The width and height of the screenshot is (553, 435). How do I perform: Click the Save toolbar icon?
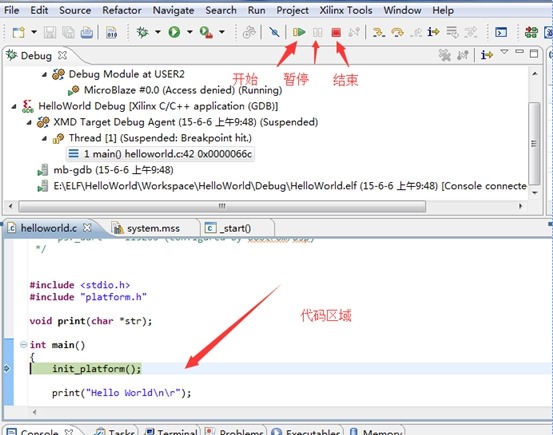coord(50,32)
